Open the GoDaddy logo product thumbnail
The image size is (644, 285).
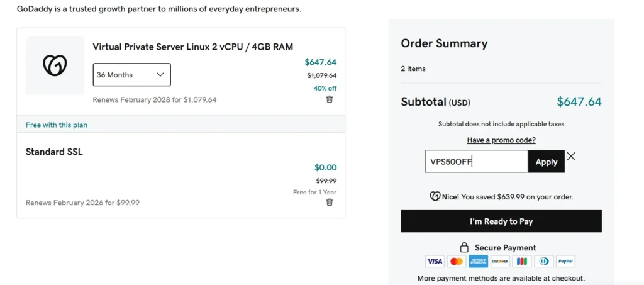[55, 65]
